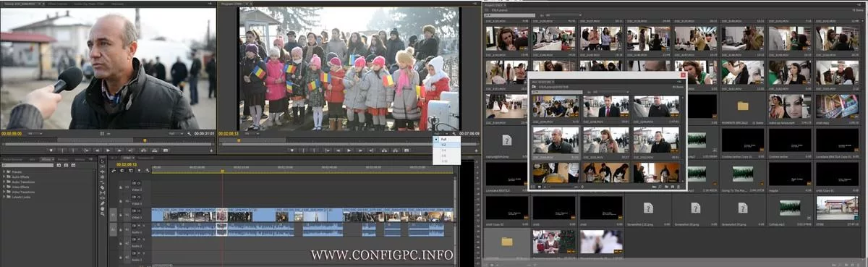Toggle track lock on Video 1
868x267 pixels.
click(121, 215)
